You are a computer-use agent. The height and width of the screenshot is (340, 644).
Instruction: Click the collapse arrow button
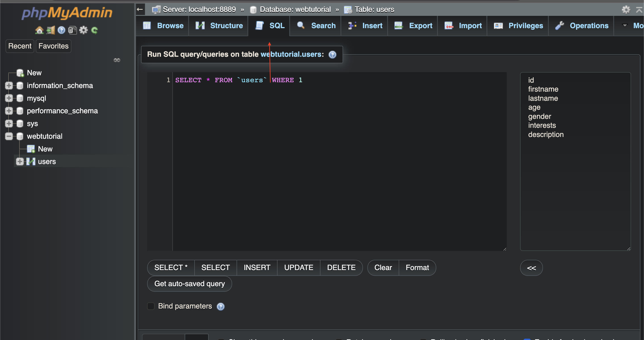click(x=140, y=9)
